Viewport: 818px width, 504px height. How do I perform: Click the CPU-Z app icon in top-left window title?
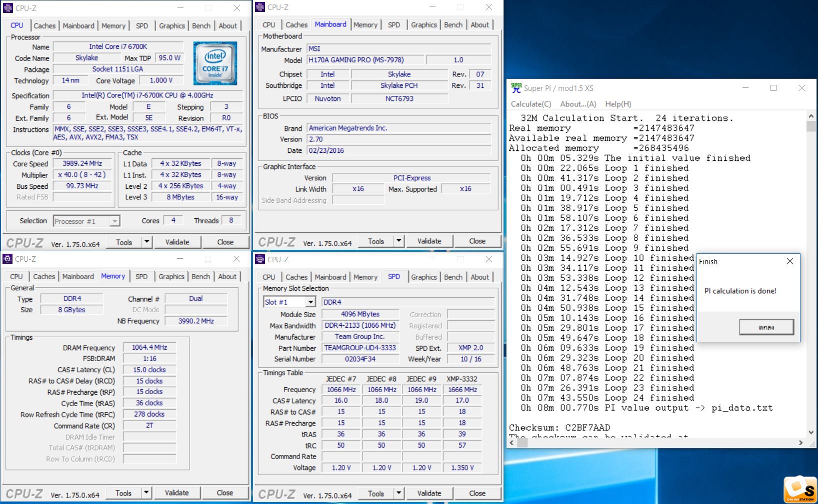click(8, 8)
